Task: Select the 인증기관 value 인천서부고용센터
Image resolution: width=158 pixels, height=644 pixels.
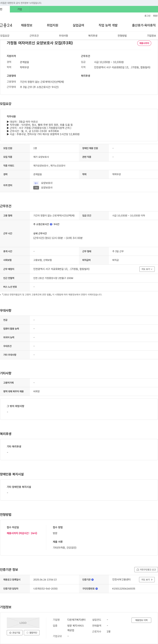Action: click(121, 579)
